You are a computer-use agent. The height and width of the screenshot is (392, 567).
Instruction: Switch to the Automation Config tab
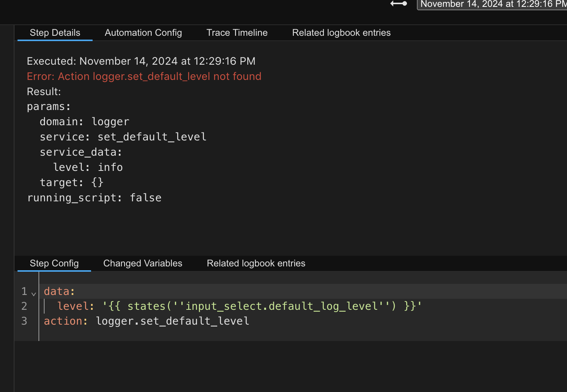143,33
